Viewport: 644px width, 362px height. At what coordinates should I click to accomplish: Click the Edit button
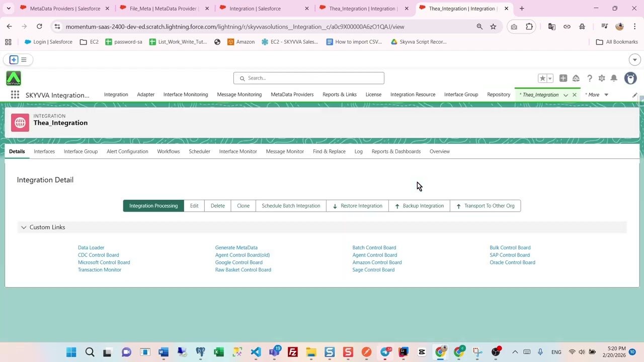(194, 206)
